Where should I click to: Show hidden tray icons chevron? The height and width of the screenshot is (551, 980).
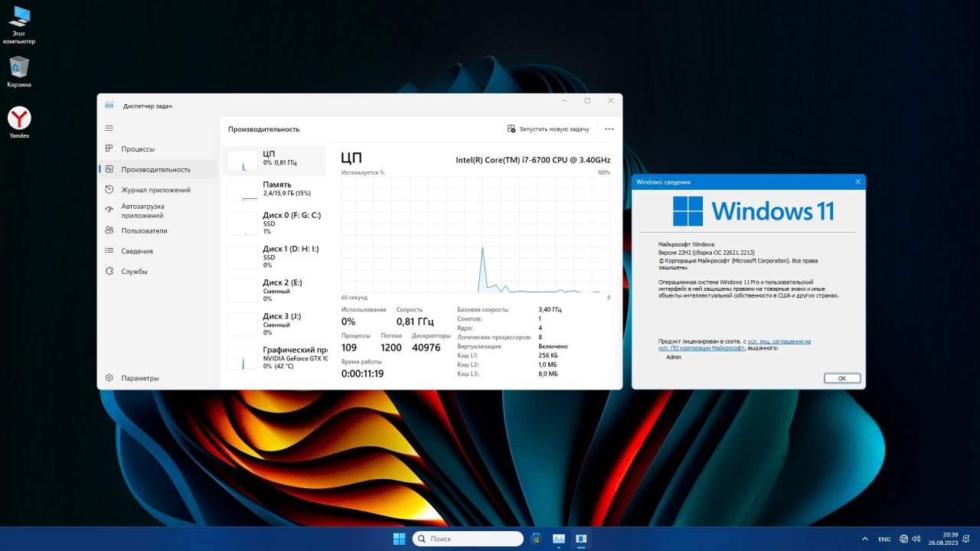coord(865,539)
